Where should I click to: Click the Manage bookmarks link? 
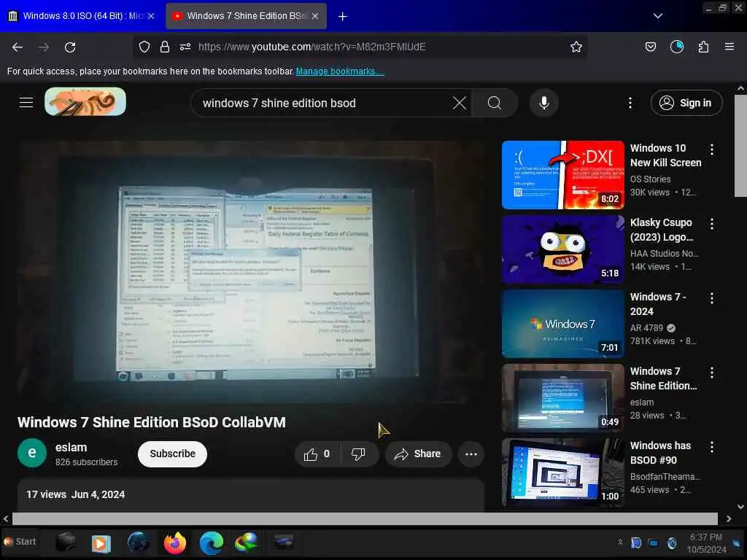tap(340, 71)
